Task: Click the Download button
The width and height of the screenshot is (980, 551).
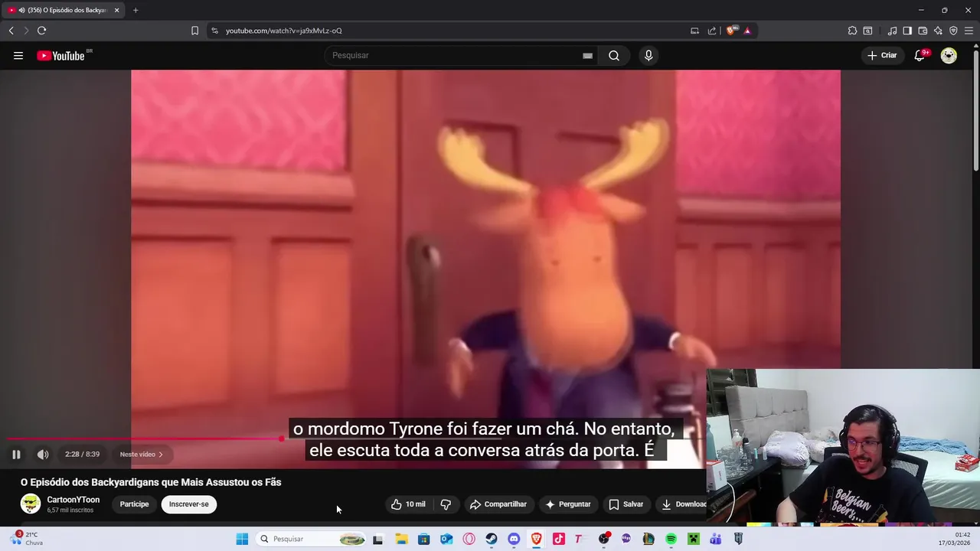Action: point(683,504)
